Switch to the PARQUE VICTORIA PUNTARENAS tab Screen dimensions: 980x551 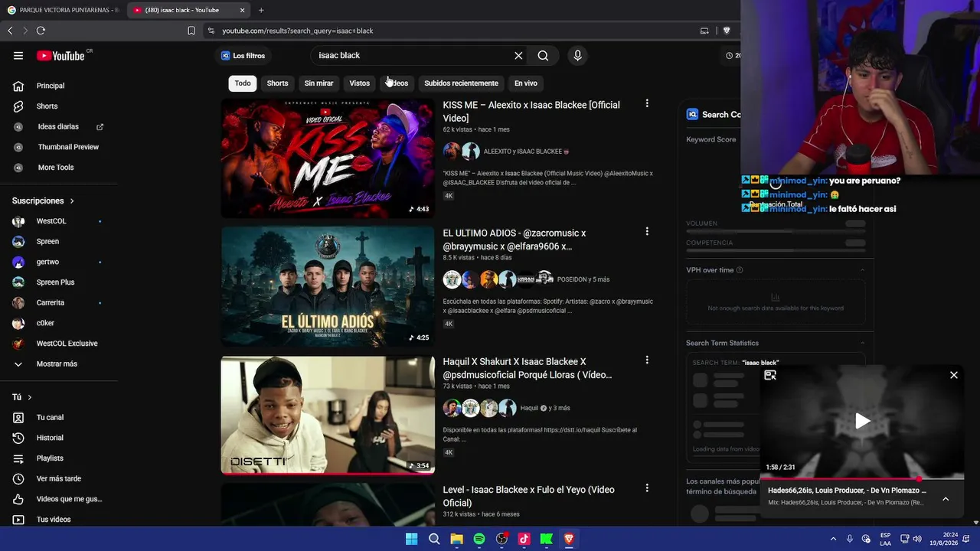pyautogui.click(x=64, y=10)
